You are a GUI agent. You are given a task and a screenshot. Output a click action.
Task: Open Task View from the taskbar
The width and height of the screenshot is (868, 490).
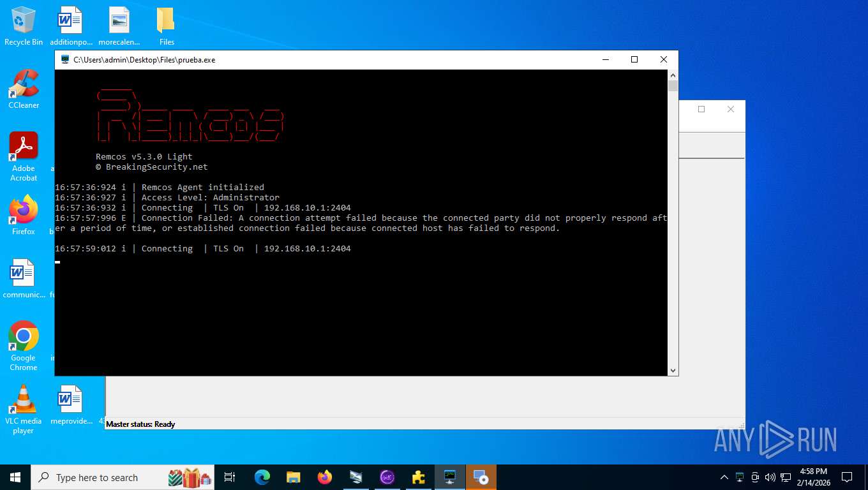coord(230,477)
